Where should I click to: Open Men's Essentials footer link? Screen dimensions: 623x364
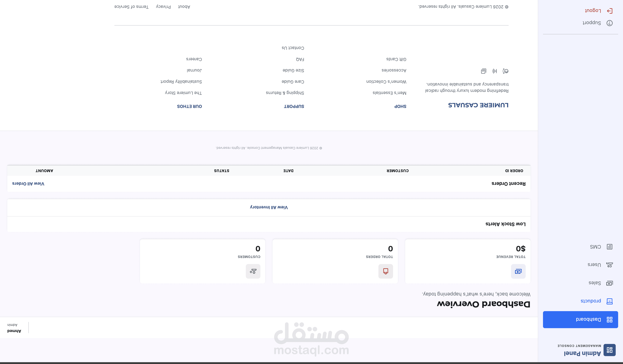coord(389,93)
